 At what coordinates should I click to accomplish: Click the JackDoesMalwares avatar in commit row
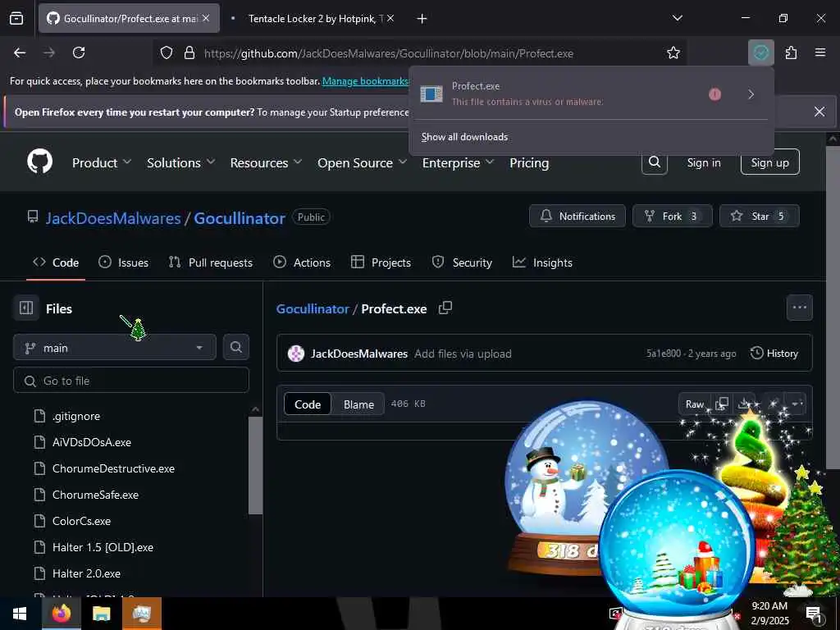295,354
